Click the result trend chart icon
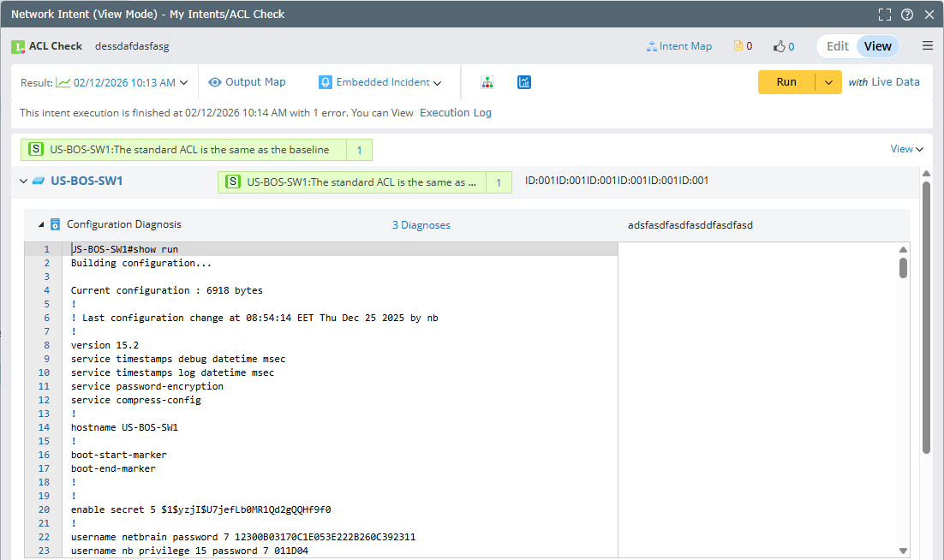 [x=63, y=82]
